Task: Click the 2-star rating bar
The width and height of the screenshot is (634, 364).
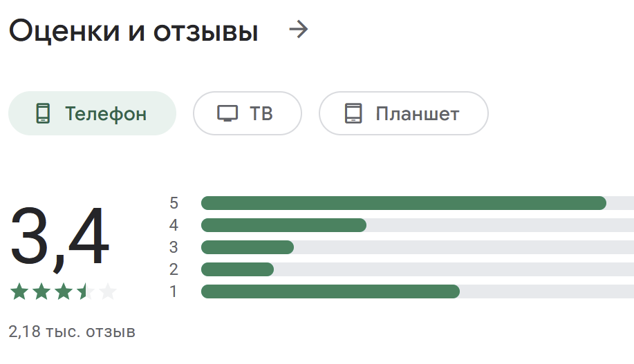Action: [418, 269]
